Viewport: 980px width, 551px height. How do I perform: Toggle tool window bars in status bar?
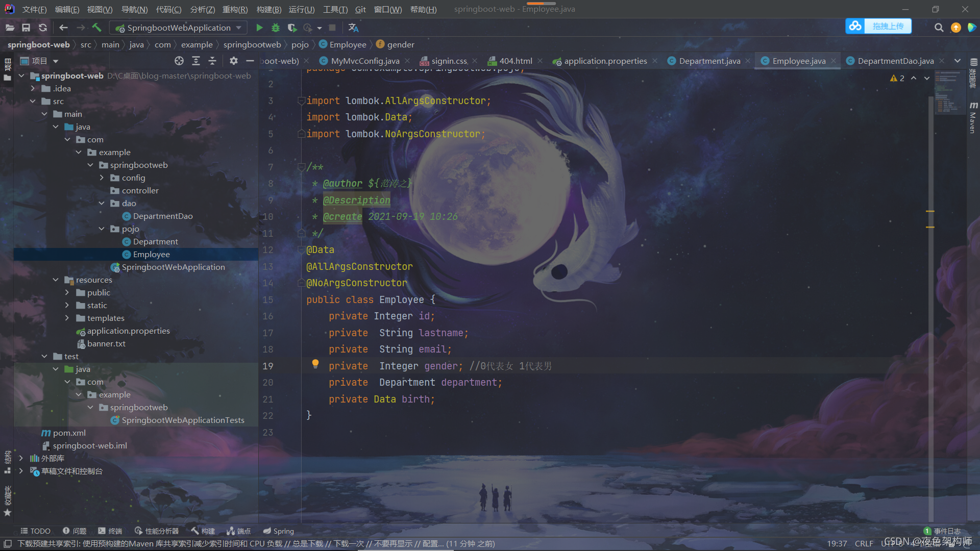coord(8,543)
